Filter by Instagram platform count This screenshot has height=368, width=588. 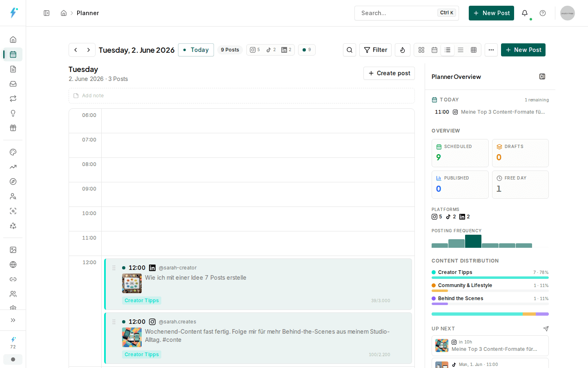[255, 50]
